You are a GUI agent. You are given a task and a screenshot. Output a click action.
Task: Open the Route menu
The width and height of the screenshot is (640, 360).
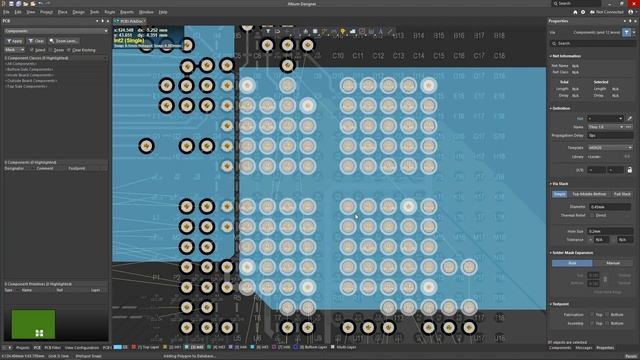[109, 12]
